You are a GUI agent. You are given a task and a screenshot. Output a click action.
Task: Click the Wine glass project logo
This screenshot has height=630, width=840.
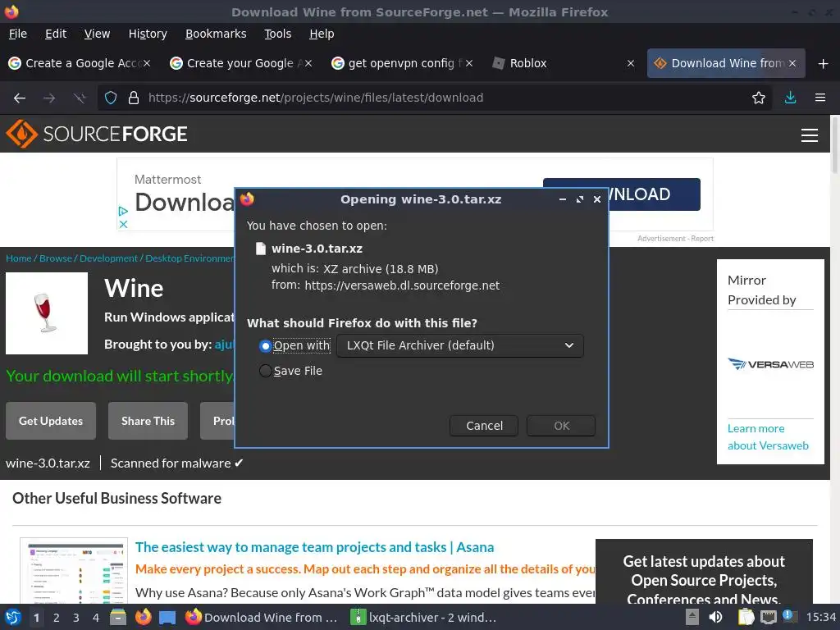pyautogui.click(x=47, y=313)
